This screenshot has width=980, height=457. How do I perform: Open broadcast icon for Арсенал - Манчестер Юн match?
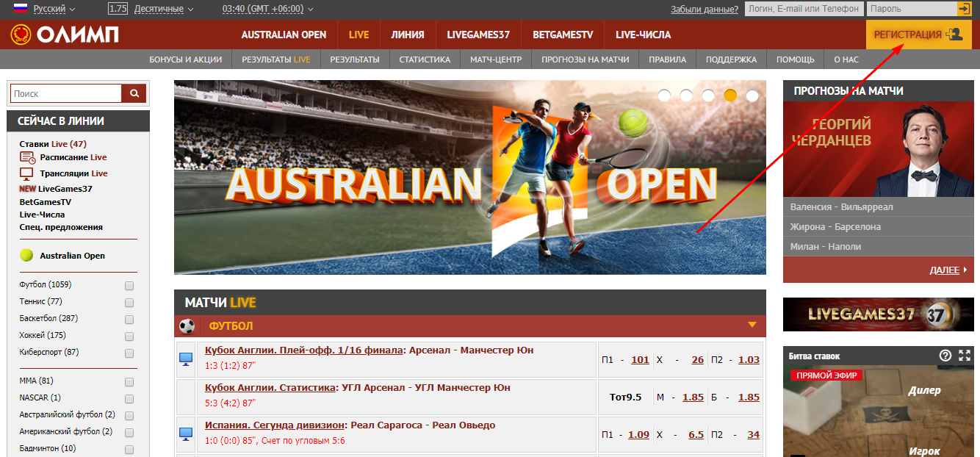185,359
